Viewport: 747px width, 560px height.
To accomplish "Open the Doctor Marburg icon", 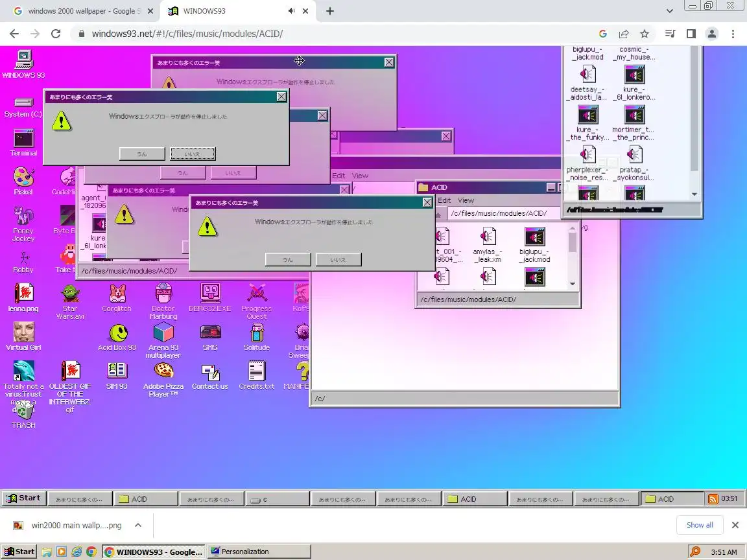I will [x=163, y=301].
